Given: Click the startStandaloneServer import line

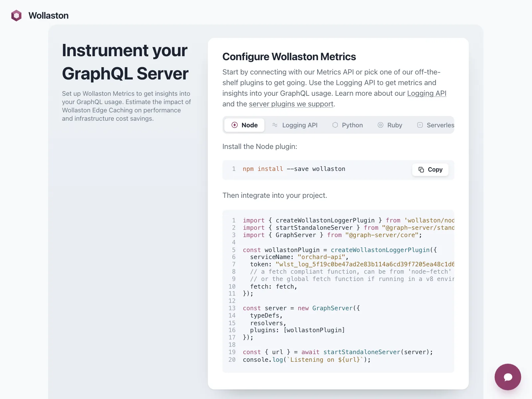Looking at the screenshot, I should 348,228.
